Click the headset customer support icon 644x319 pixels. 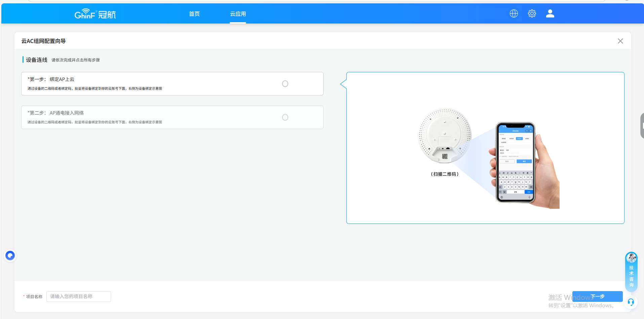pyautogui.click(x=631, y=302)
